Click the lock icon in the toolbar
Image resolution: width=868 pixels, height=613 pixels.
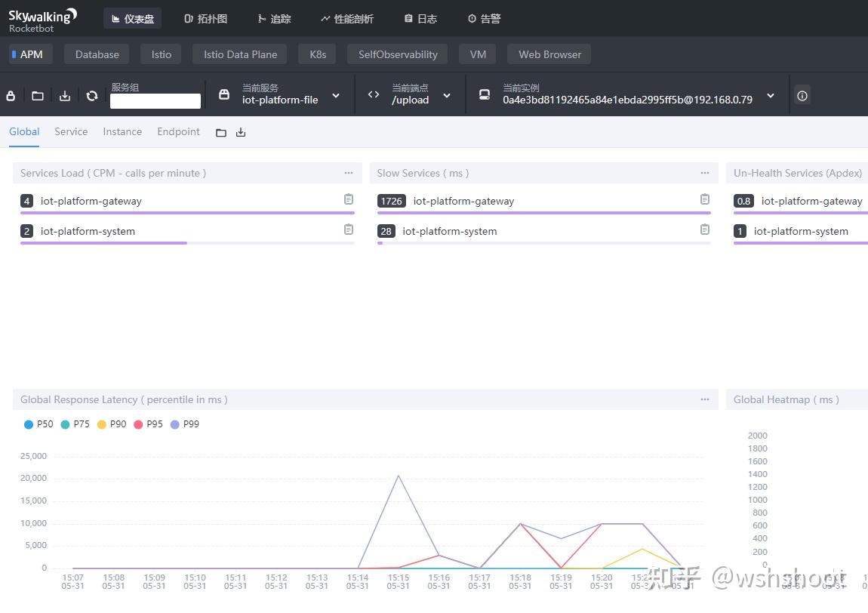11,96
